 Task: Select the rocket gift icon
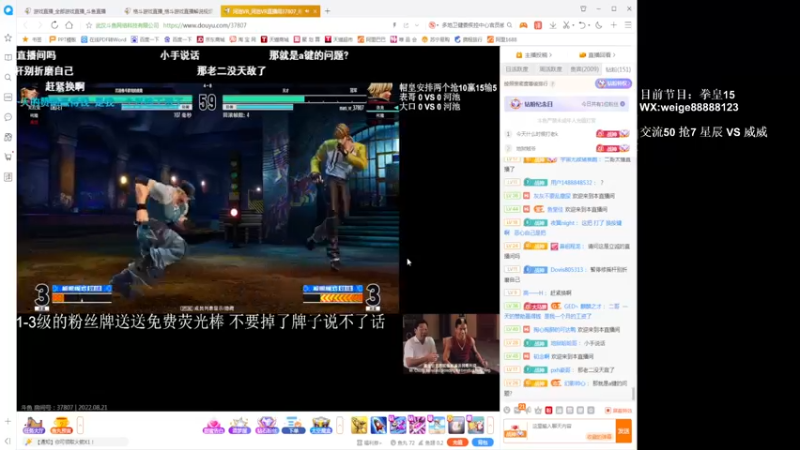(378, 425)
